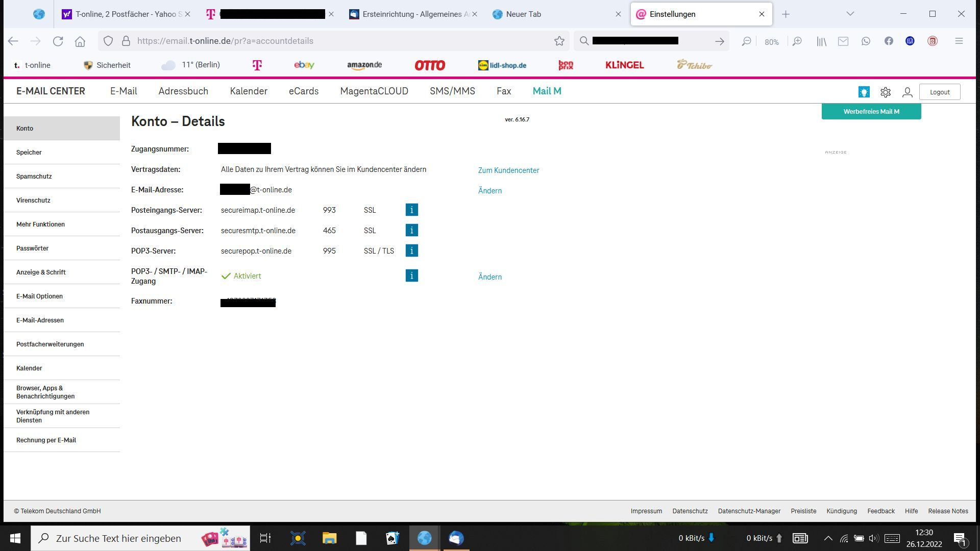Open info icon for Postausgangs-Server
Screen dimensions: 980x551
coord(411,230)
